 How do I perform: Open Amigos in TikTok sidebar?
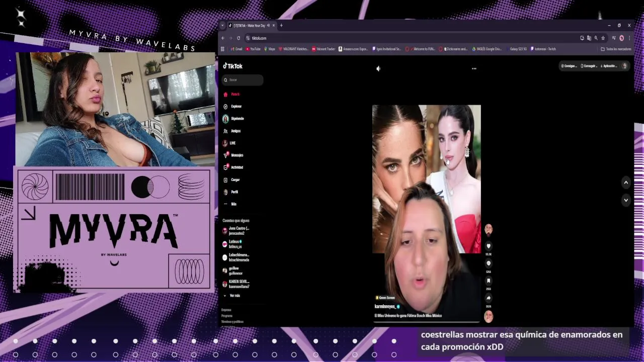tap(232, 131)
